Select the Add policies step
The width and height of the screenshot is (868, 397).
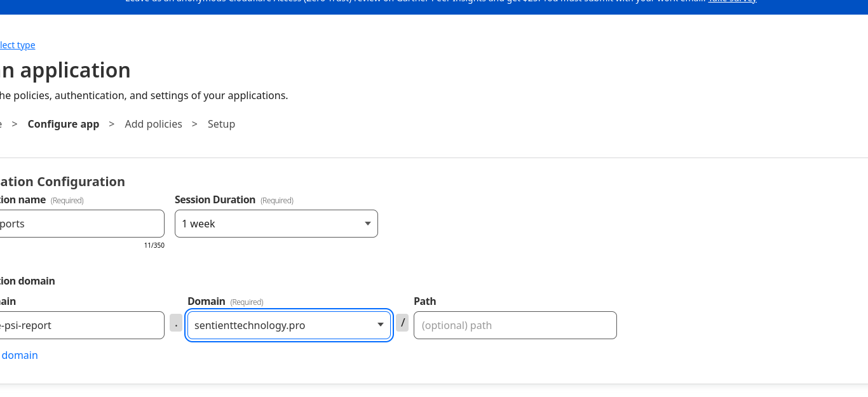(153, 124)
